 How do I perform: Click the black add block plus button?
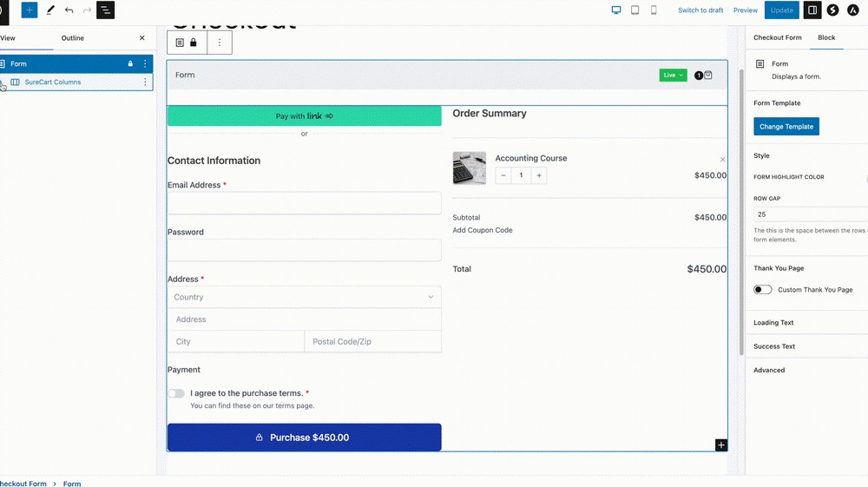click(720, 445)
